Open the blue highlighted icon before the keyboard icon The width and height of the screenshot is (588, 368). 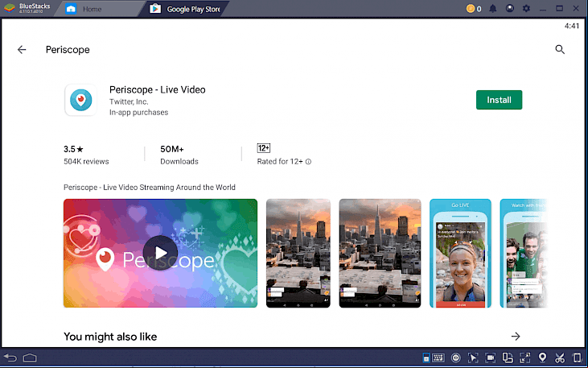[x=426, y=358]
